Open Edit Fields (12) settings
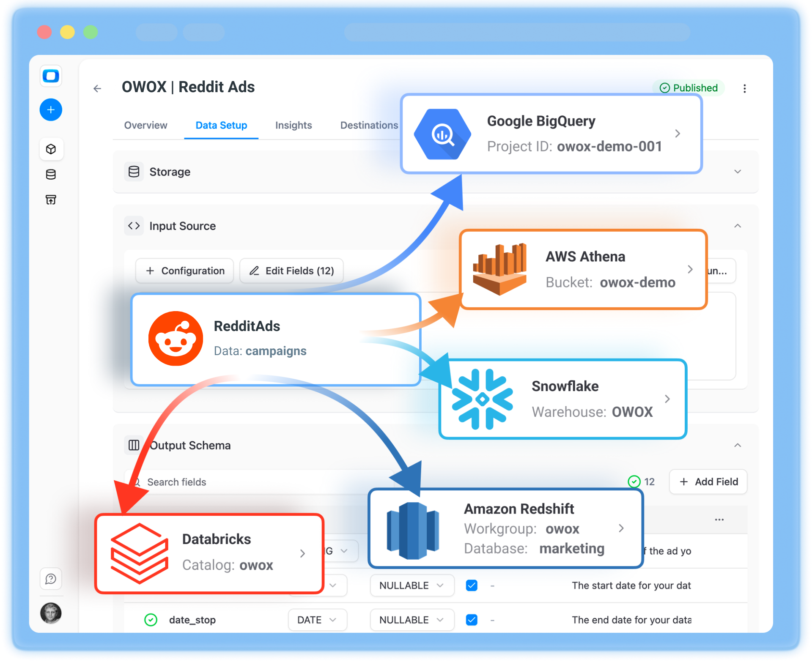 pyautogui.click(x=291, y=271)
